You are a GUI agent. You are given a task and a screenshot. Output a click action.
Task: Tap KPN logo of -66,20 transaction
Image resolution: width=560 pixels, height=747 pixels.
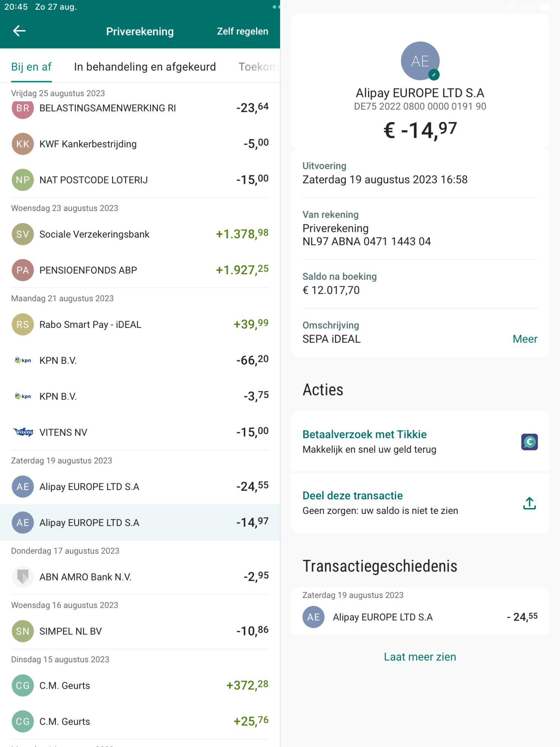[x=23, y=360]
